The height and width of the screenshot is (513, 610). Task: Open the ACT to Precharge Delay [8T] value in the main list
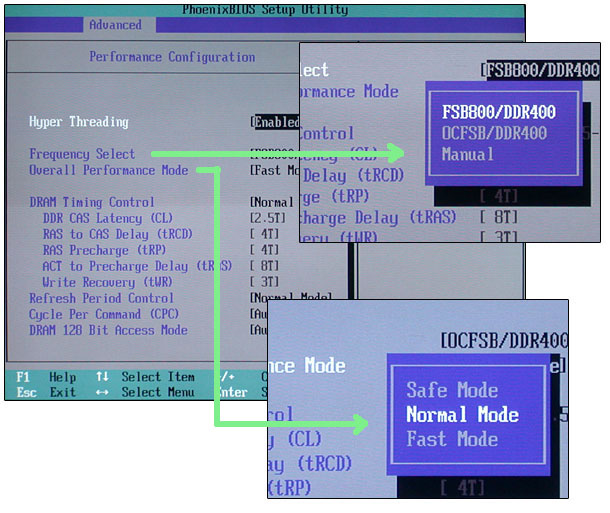point(265,266)
